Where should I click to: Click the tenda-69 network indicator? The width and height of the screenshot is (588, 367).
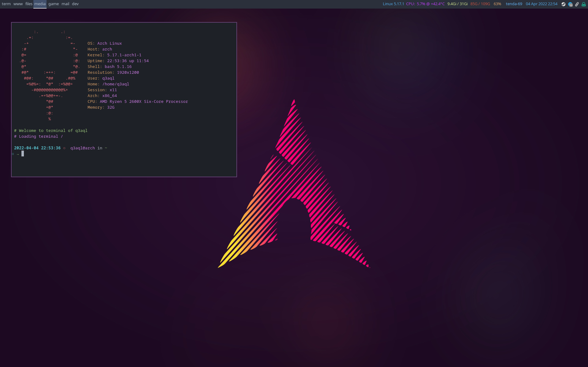click(514, 4)
